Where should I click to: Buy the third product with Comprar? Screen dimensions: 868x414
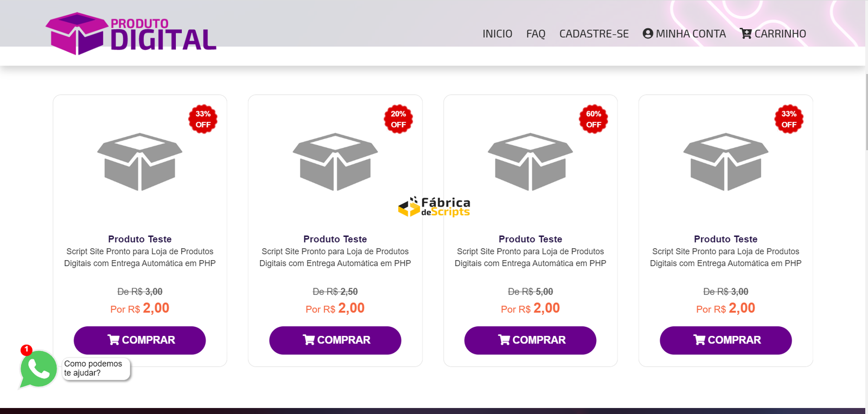click(530, 340)
